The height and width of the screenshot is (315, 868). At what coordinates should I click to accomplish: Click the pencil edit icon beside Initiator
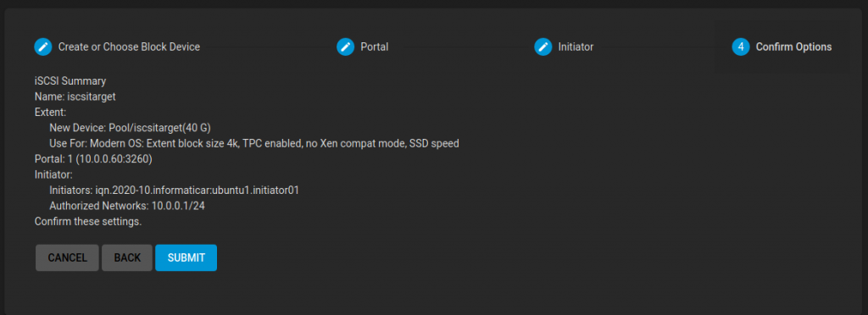[x=543, y=47]
